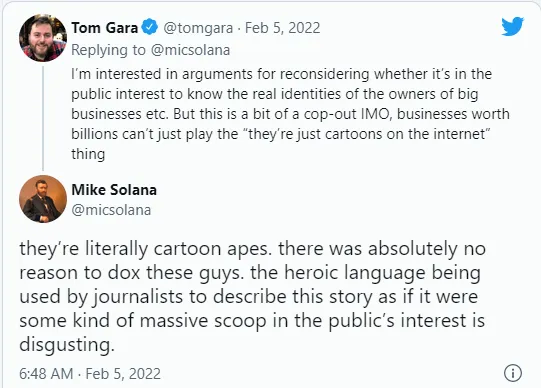
Task: Click the quoted phrase "they're just cartoons on the internet"
Action: pos(367,134)
